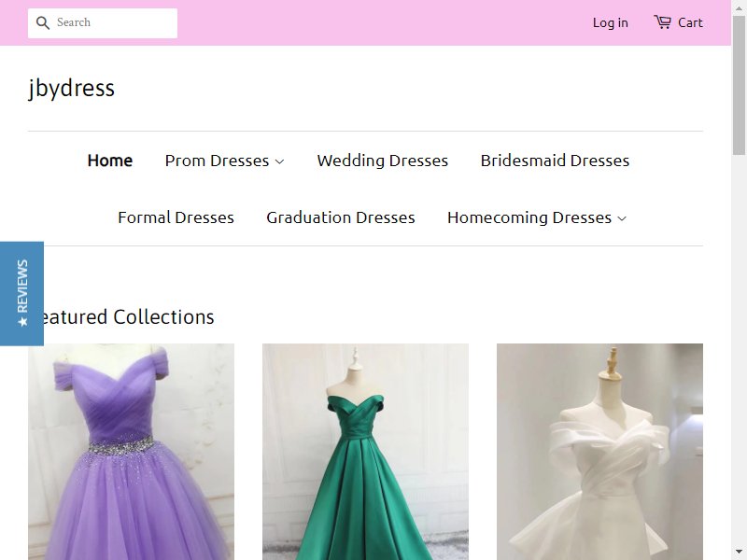Image resolution: width=747 pixels, height=560 pixels.
Task: Select Home in navigation menu
Action: (x=110, y=161)
